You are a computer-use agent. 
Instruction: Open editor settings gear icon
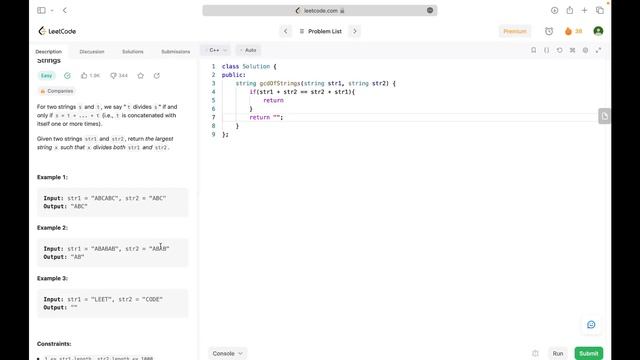pyautogui.click(x=585, y=50)
